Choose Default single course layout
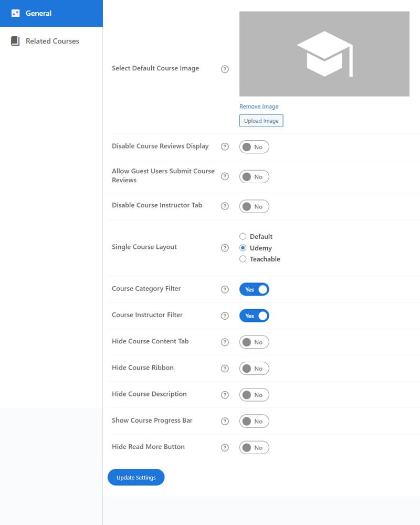This screenshot has width=420, height=525. pyautogui.click(x=243, y=236)
